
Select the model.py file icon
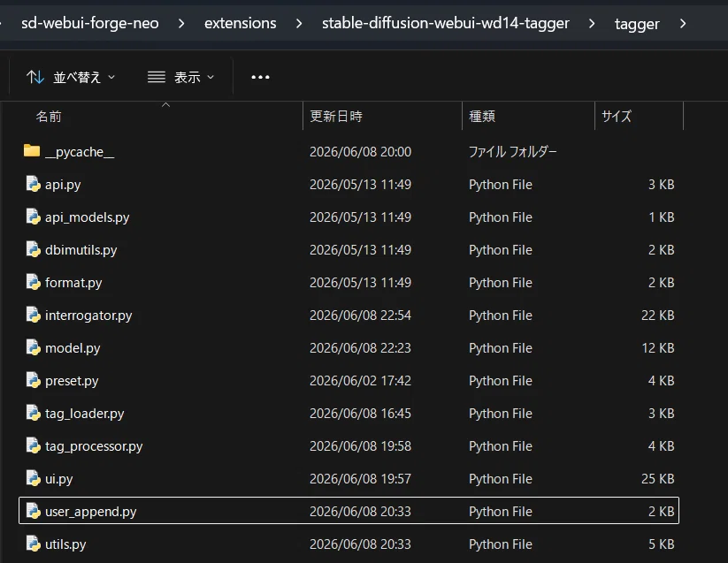click(x=33, y=348)
